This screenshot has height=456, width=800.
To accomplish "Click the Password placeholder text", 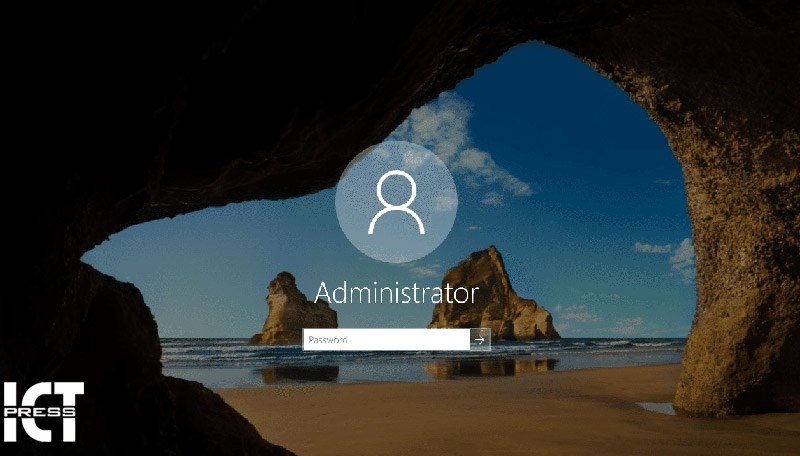I will (x=328, y=340).
